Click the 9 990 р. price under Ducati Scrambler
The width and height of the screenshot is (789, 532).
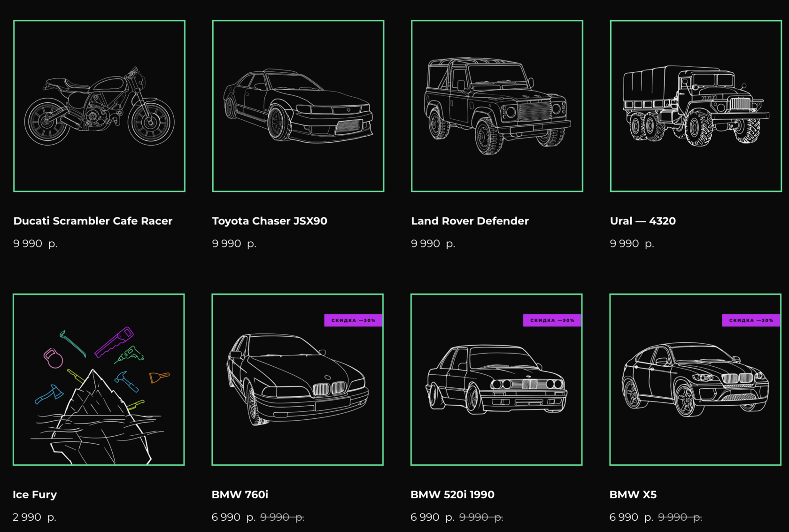click(35, 244)
